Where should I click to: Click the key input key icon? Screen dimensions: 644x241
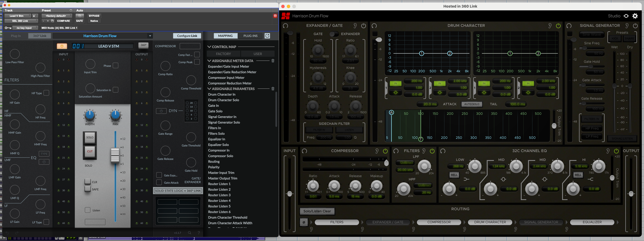click(x=8, y=28)
